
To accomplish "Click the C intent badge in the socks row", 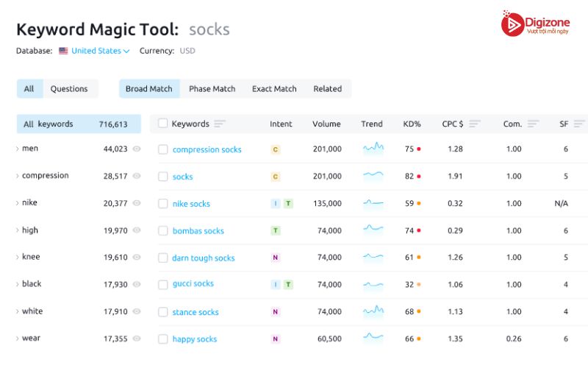I will [x=275, y=177].
